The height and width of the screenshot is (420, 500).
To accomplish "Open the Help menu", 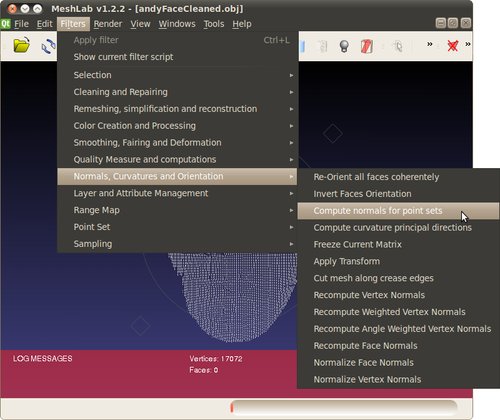I will pos(242,24).
